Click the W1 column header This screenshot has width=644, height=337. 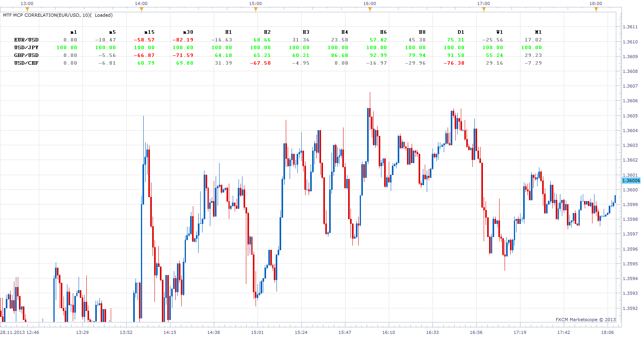(x=500, y=32)
